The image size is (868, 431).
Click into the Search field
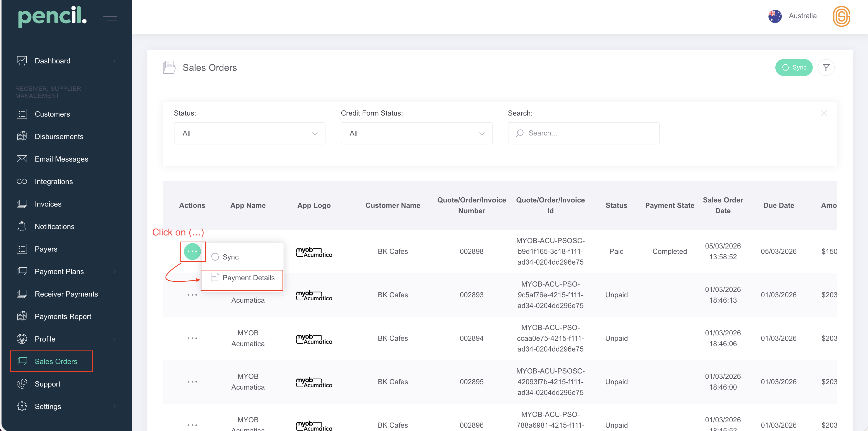pos(584,133)
